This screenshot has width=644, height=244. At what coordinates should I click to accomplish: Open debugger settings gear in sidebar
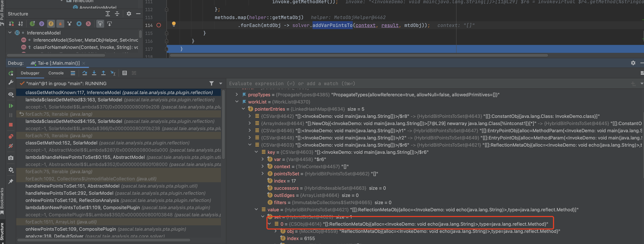pos(11,170)
